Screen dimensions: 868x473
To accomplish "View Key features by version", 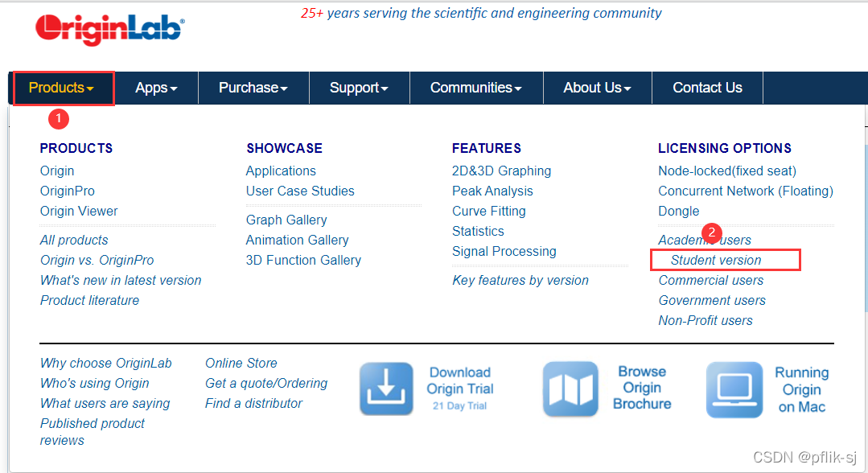I will pyautogui.click(x=520, y=280).
